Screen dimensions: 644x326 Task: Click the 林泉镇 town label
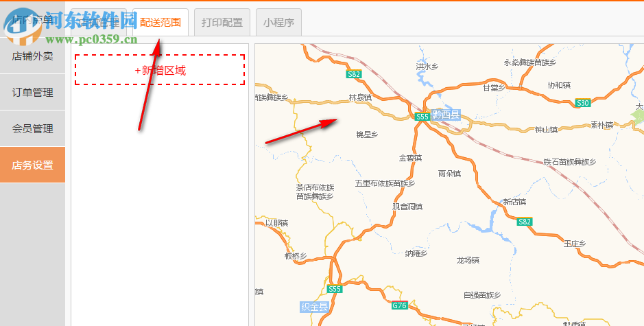click(360, 98)
